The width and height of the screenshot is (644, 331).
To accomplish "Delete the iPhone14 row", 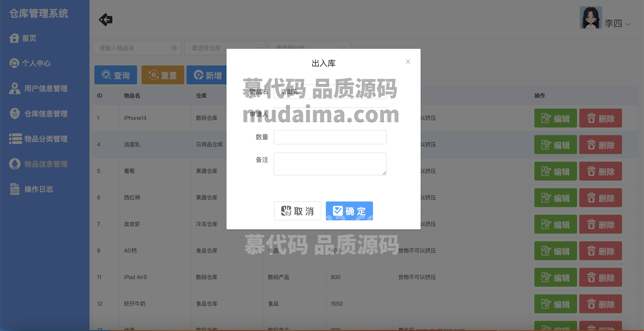I will pyautogui.click(x=600, y=118).
